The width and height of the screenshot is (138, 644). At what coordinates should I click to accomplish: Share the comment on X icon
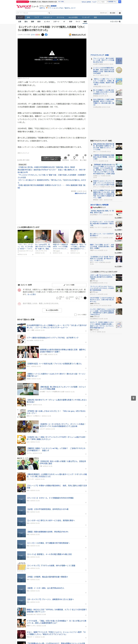tap(85, 298)
